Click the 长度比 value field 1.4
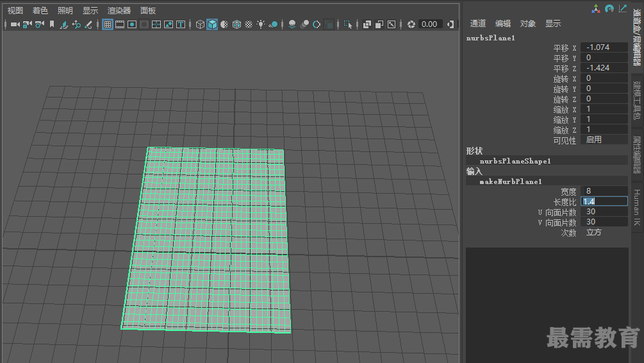Screen dimensions: 644x363 pyautogui.click(x=604, y=201)
